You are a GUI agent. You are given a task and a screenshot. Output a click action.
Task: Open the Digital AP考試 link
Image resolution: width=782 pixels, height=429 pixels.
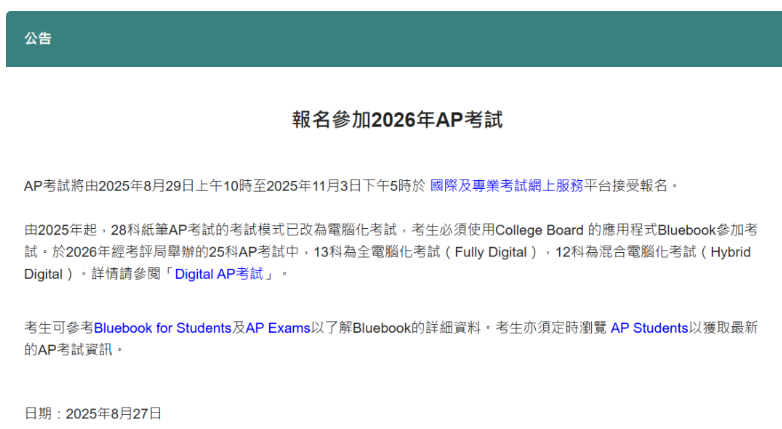pos(223,273)
